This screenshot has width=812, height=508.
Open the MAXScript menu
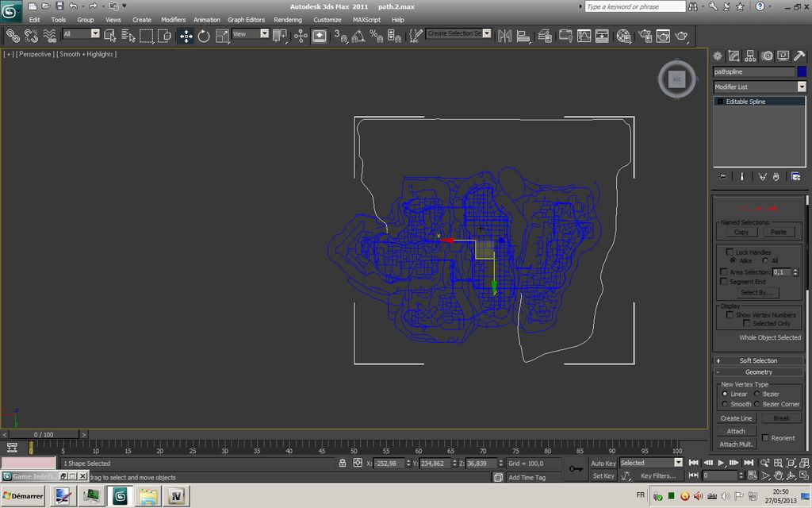[366, 20]
